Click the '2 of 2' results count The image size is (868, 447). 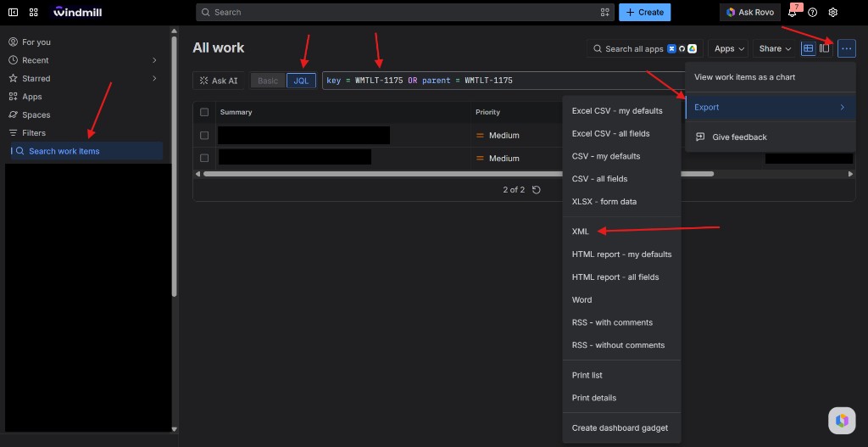(x=514, y=189)
